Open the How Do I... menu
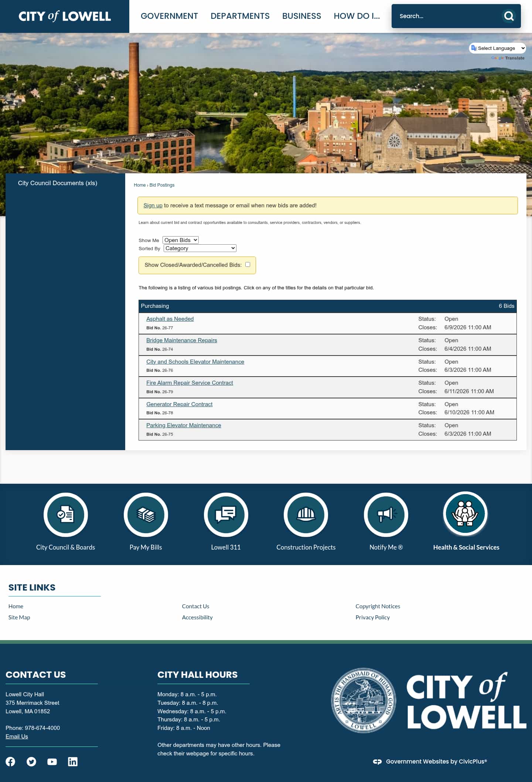The height and width of the screenshot is (782, 532). click(x=357, y=16)
